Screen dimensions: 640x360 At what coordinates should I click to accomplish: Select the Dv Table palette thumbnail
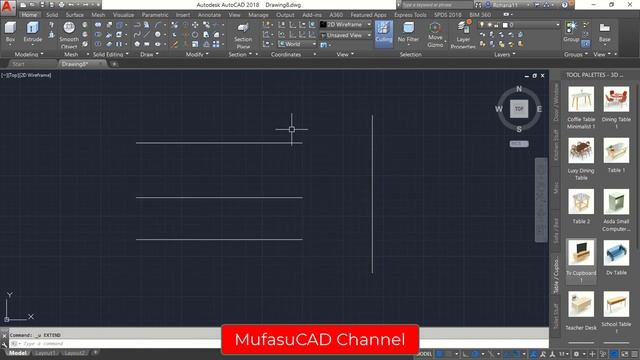(616, 253)
